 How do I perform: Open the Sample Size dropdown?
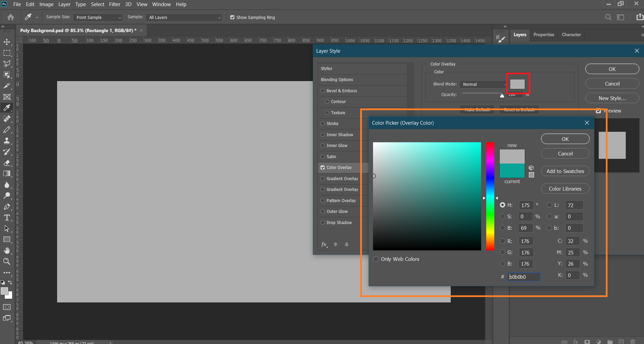98,18
